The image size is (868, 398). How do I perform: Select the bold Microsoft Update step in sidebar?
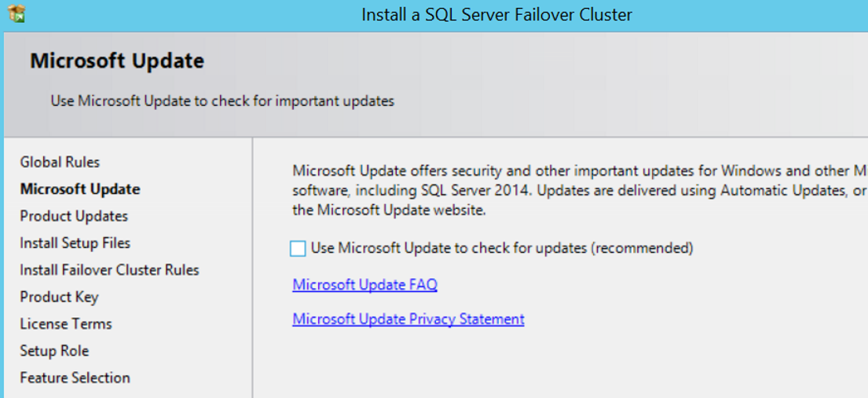click(x=80, y=189)
